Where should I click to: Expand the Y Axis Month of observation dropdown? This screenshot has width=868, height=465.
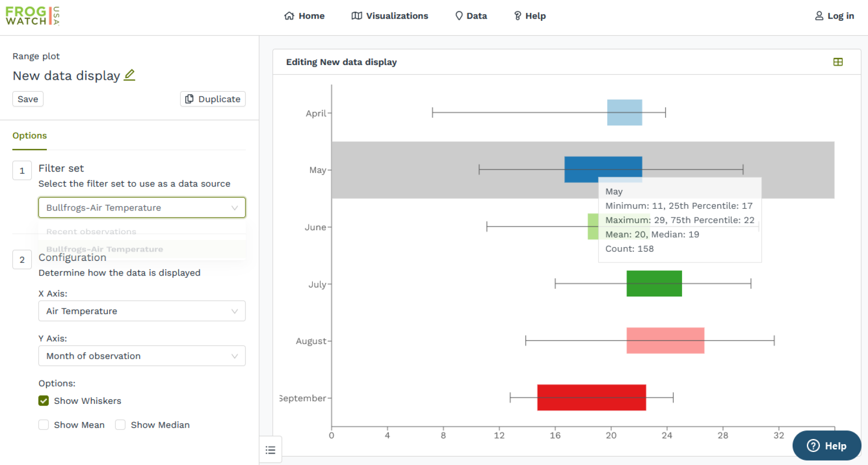click(142, 356)
